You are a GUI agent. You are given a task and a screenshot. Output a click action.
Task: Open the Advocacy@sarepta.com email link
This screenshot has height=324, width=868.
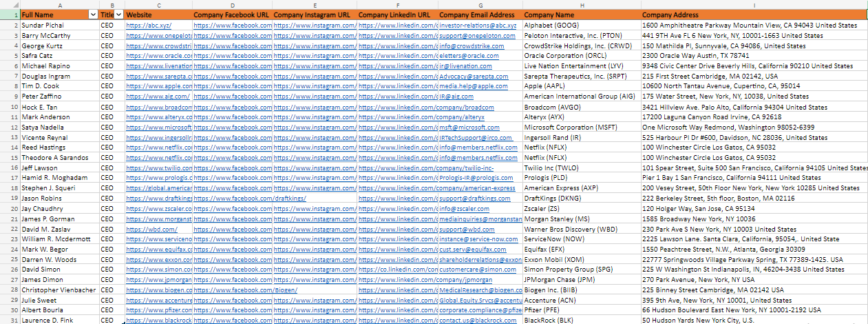click(474, 77)
